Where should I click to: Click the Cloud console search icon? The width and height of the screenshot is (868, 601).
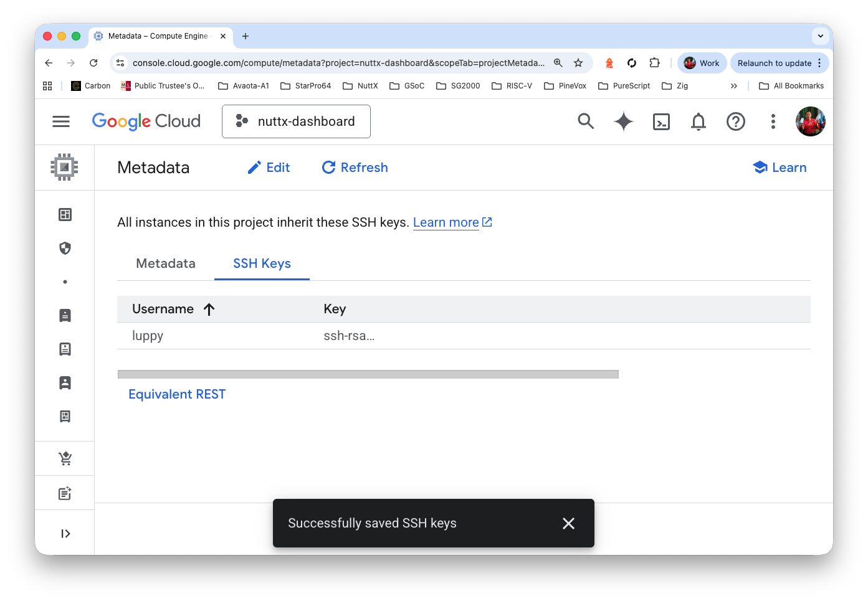pos(586,121)
